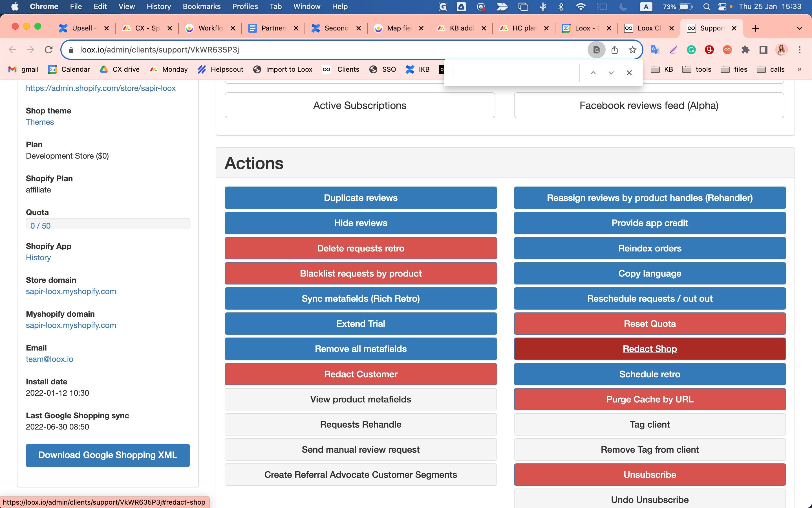The image size is (812, 508).
Task: Open the History menu in menu bar
Action: click(158, 6)
